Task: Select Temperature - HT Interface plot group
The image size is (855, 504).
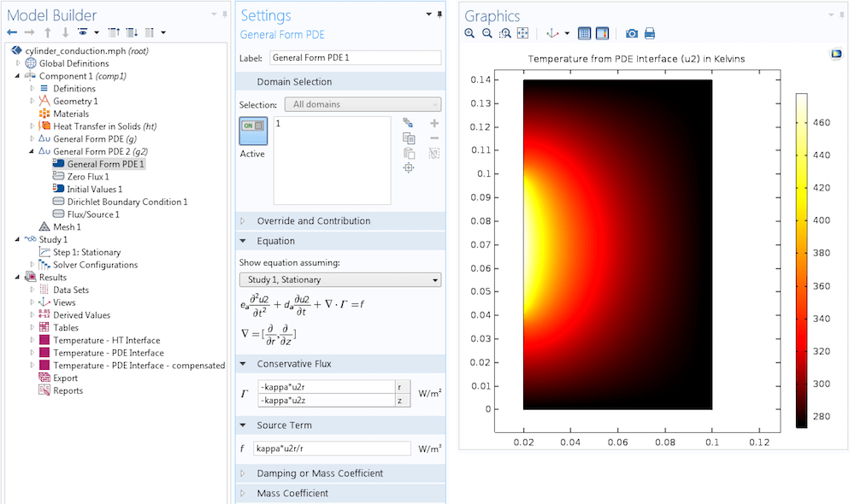Action: (106, 340)
